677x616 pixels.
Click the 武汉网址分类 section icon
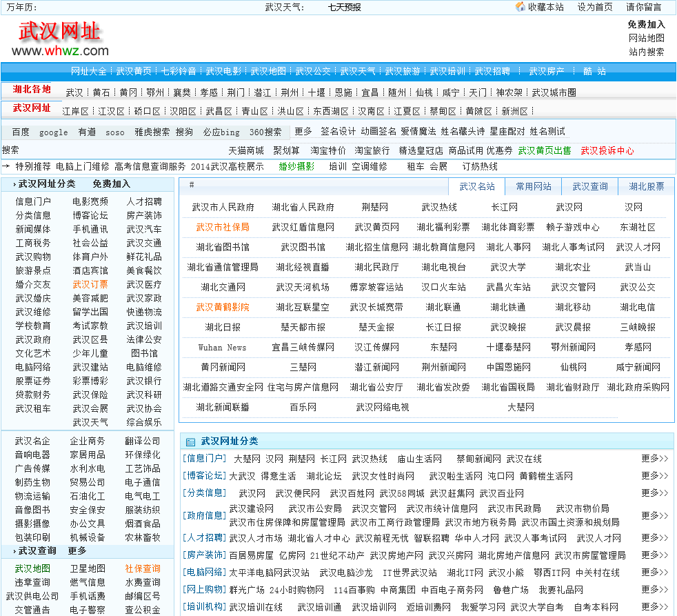pos(190,441)
